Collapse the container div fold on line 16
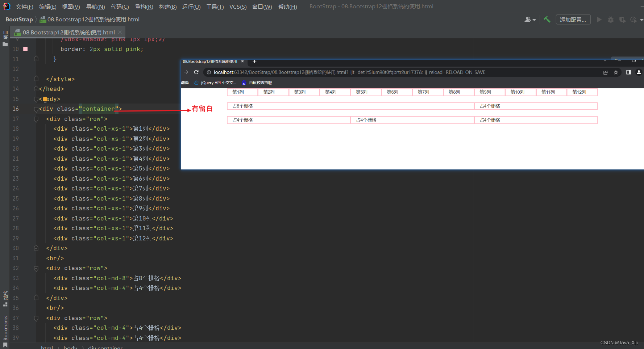The image size is (644, 349). click(x=36, y=109)
